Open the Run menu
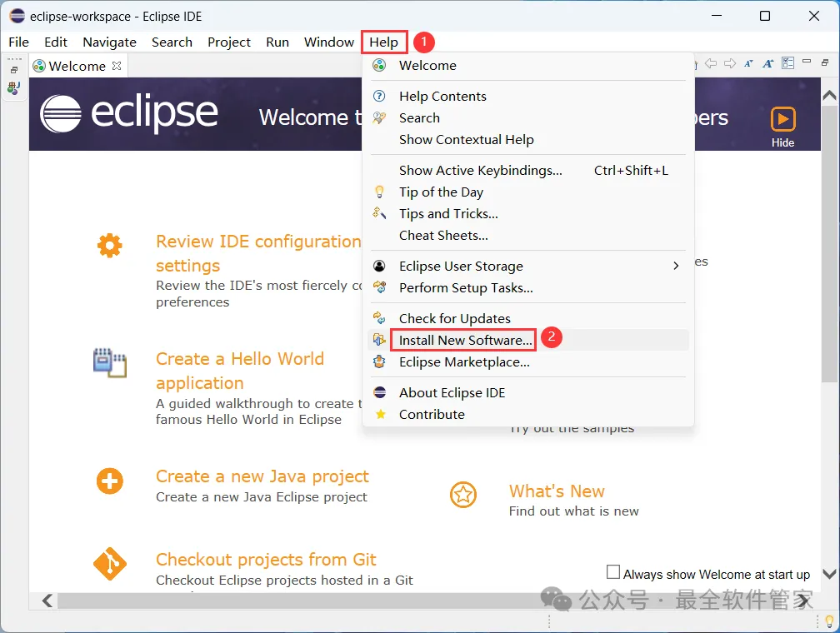Image resolution: width=840 pixels, height=633 pixels. [x=277, y=42]
